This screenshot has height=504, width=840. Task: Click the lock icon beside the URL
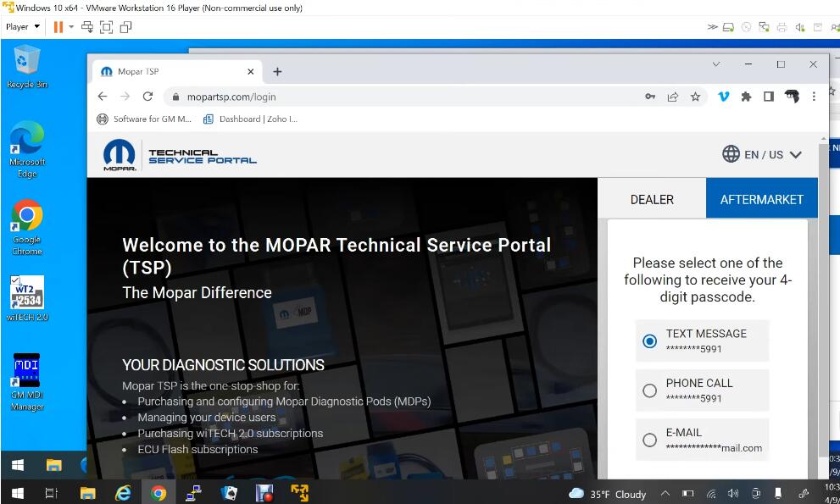175,97
